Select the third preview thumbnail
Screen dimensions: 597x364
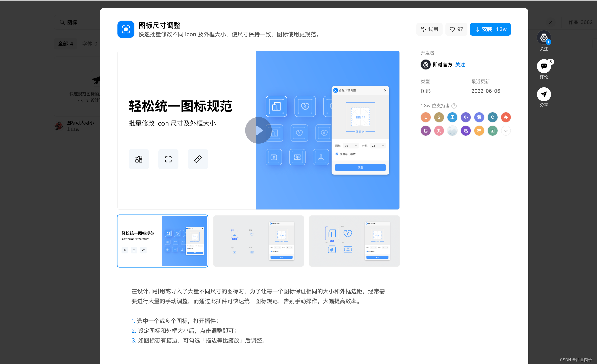[354, 241]
